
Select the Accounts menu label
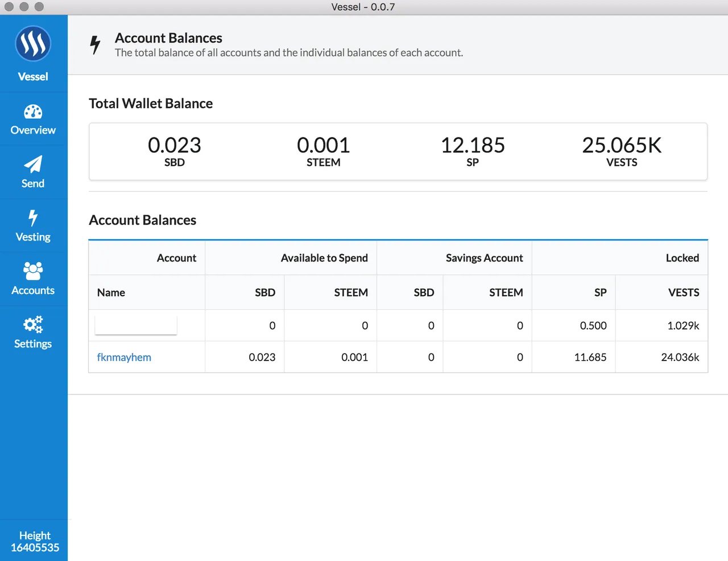coord(33,290)
